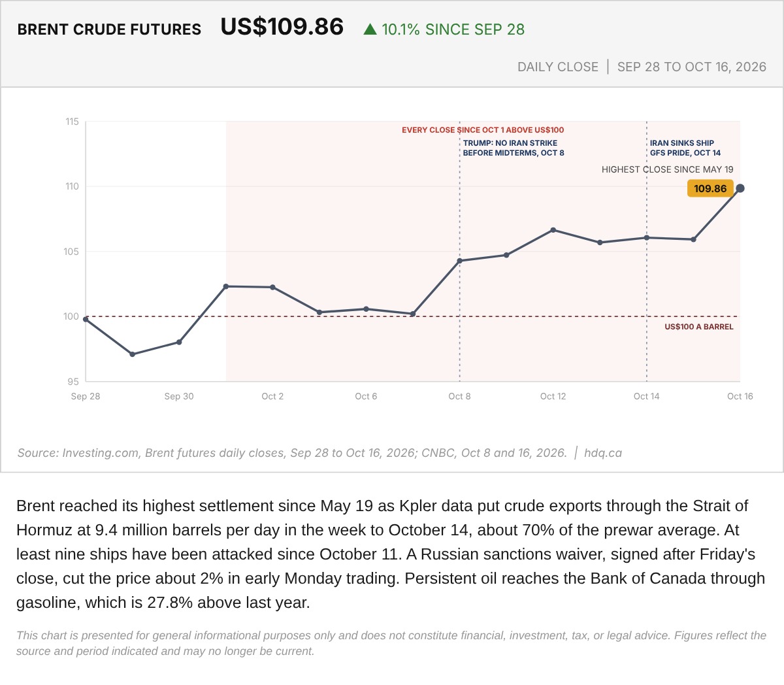This screenshot has width=784, height=685.
Task: Click the 'DAILY CLOSE' label
Action: coord(558,67)
